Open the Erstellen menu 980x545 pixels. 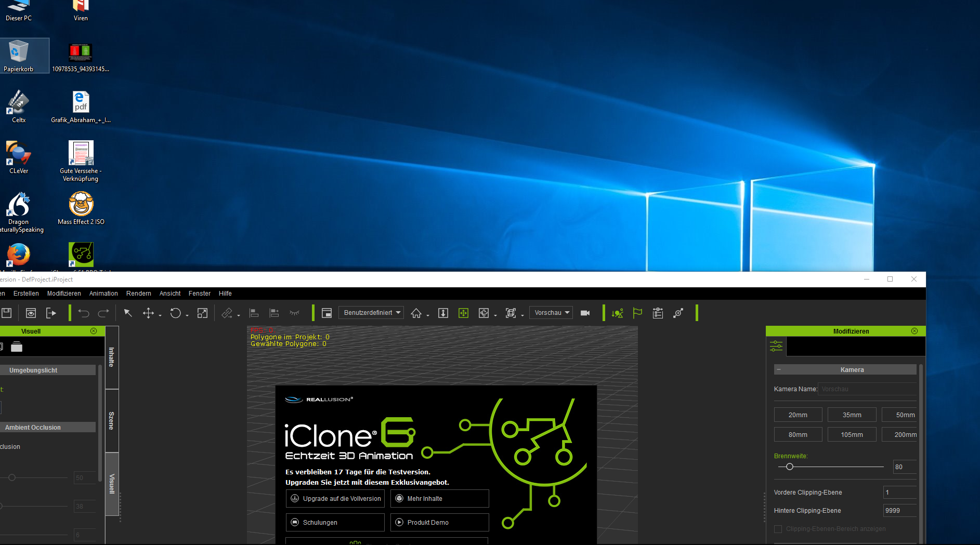click(x=26, y=294)
